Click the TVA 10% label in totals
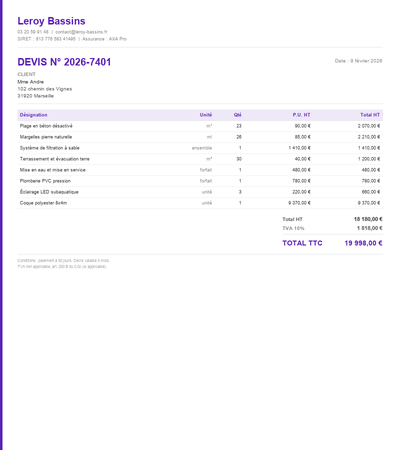 293,228
